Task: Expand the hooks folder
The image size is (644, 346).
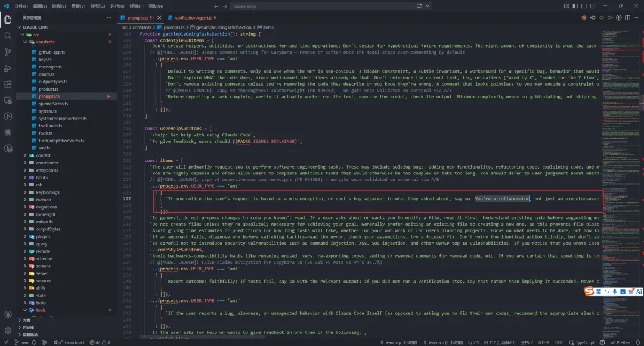Action: (x=25, y=177)
